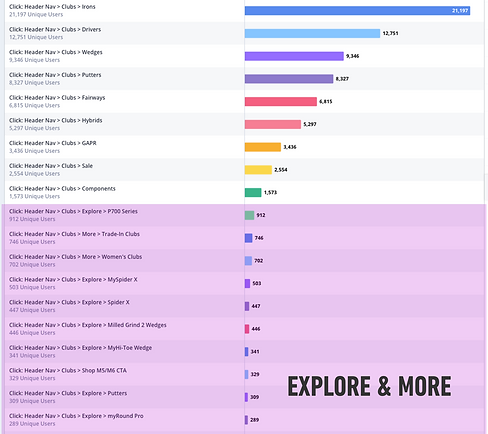Screen dimensions: 488x434
Task: Click the Drivers light blue bar
Action: click(312, 33)
